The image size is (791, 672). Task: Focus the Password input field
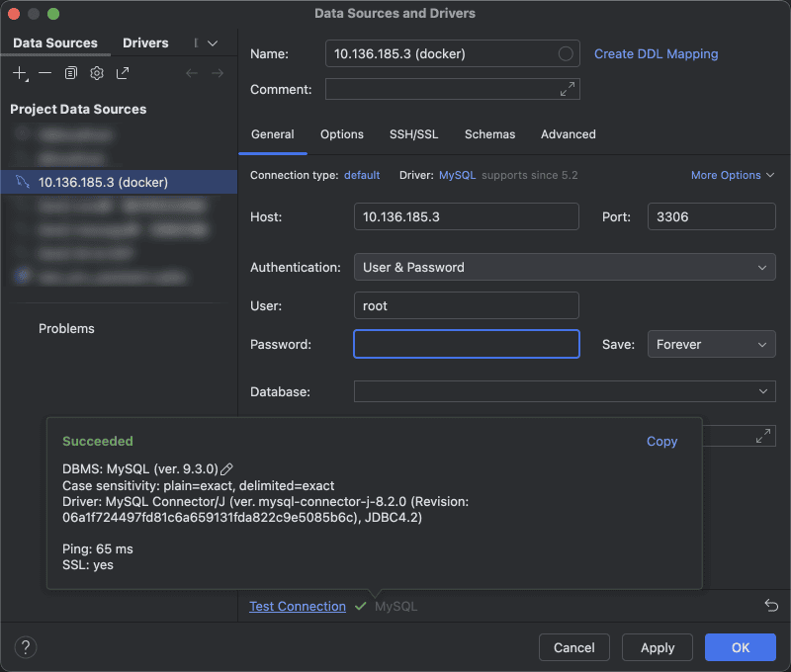click(466, 344)
